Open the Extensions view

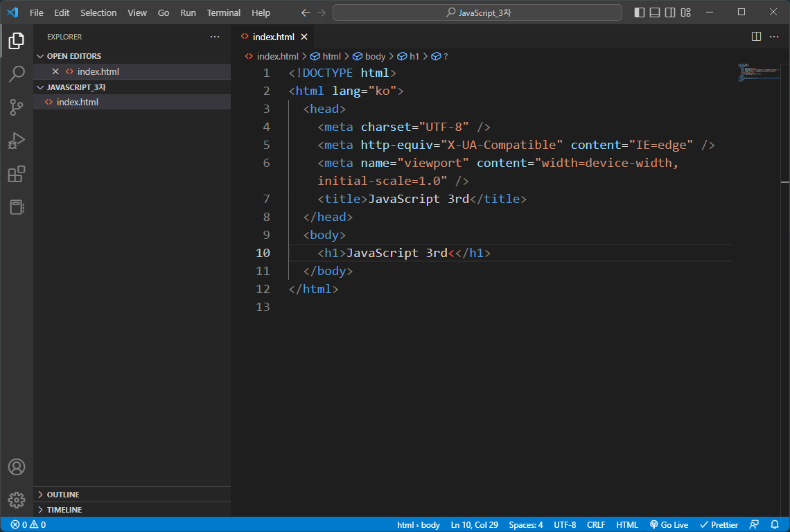(17, 174)
